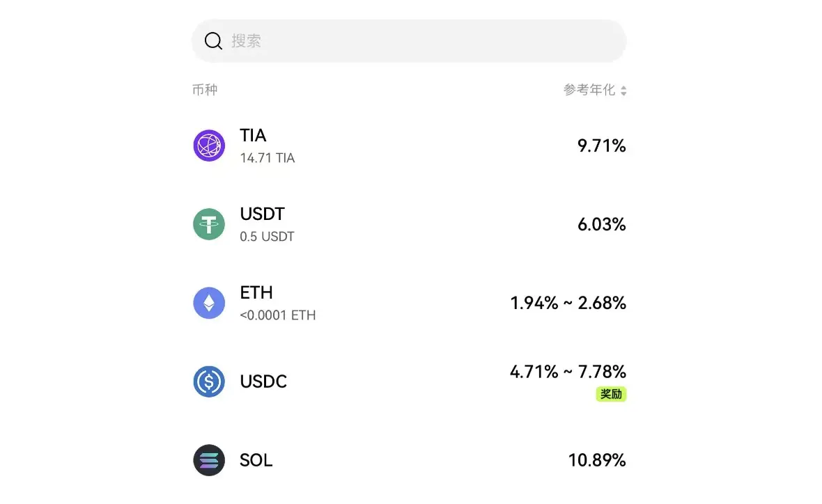The image size is (822, 504).
Task: Click the 参考年化 column header text
Action: 589,90
